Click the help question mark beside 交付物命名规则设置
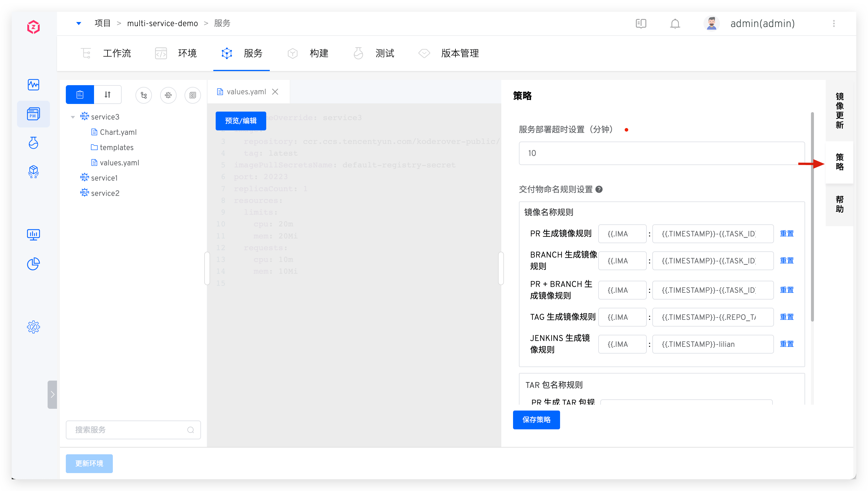Viewport: 868px width, 491px height. pos(599,189)
